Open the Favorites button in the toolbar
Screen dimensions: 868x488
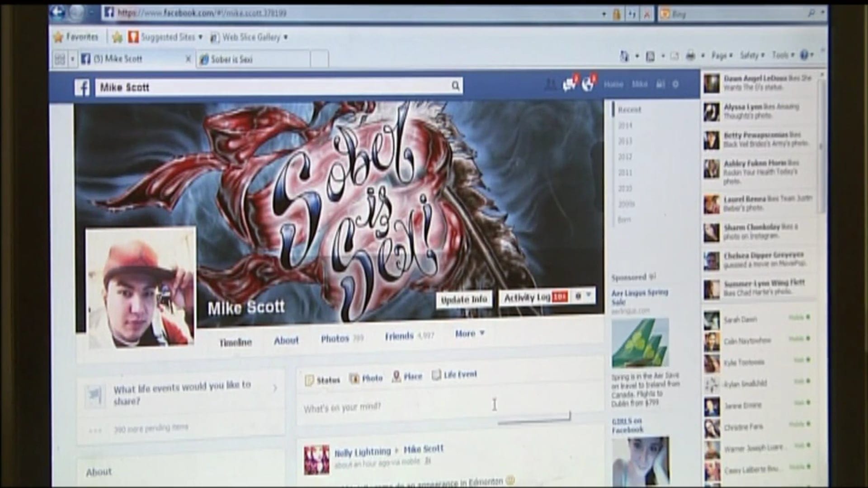[76, 37]
